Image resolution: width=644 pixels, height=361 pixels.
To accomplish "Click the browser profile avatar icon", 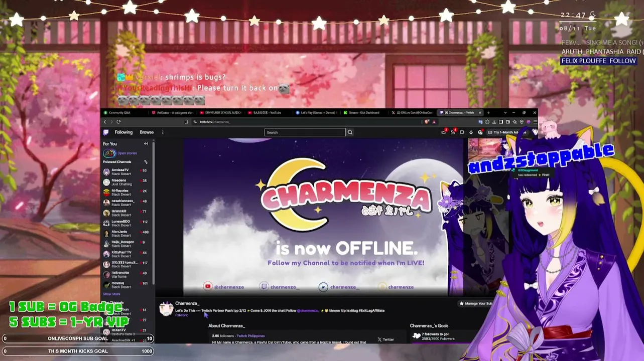I will click(529, 122).
